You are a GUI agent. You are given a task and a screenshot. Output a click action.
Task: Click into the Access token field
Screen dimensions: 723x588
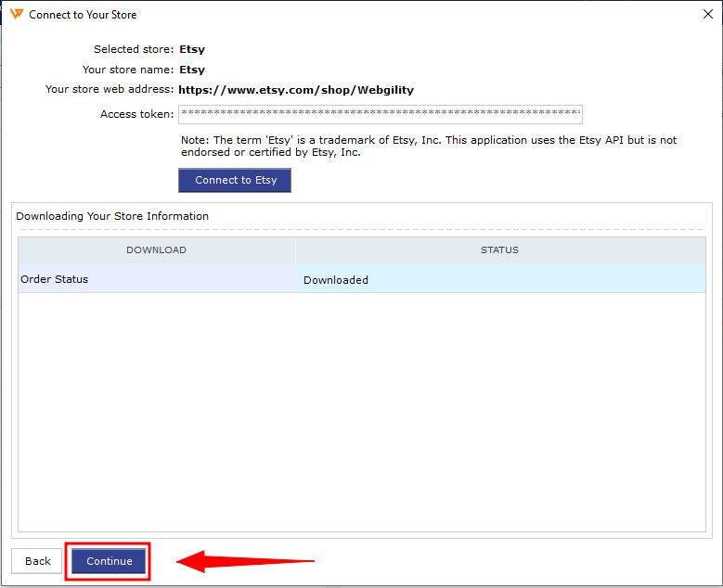point(381,114)
